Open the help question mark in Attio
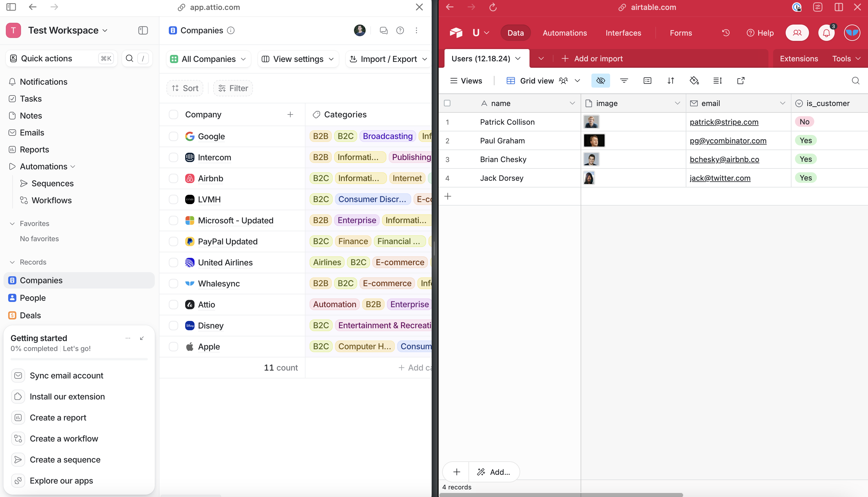This screenshot has width=868, height=497. 400,30
